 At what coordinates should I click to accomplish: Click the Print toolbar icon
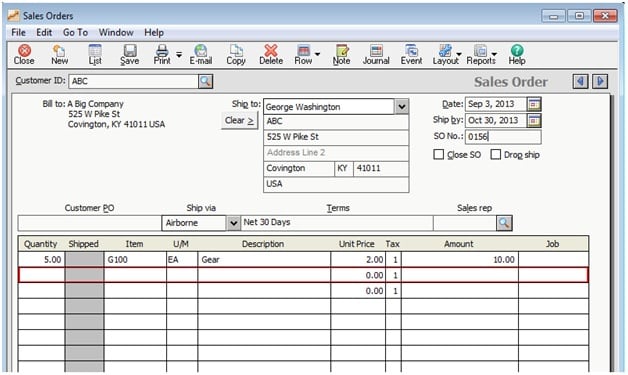[162, 54]
